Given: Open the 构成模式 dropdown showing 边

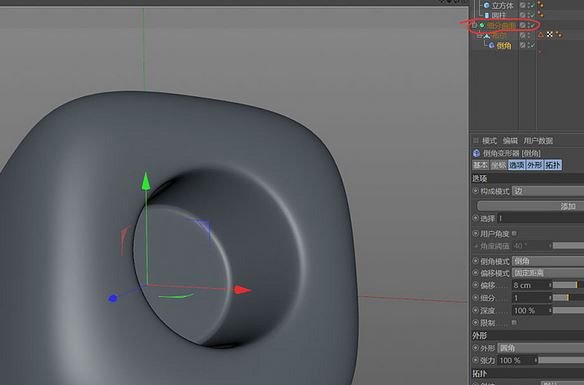Looking at the screenshot, I should tap(548, 191).
